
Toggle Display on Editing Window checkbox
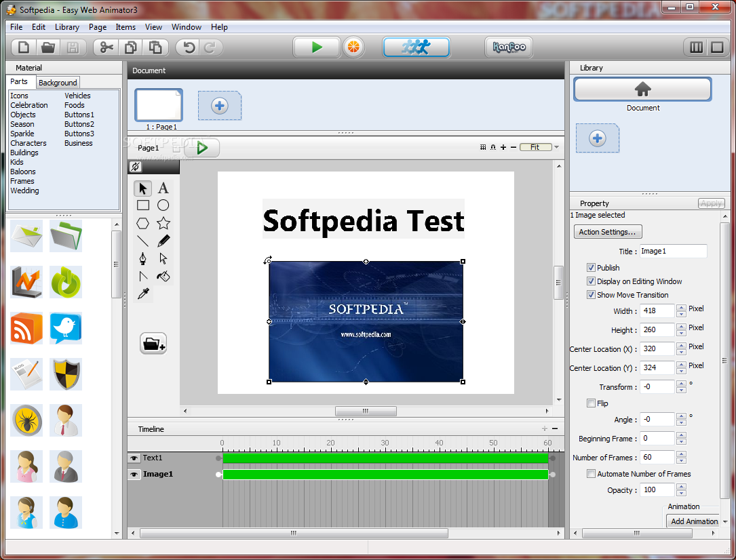tap(591, 281)
